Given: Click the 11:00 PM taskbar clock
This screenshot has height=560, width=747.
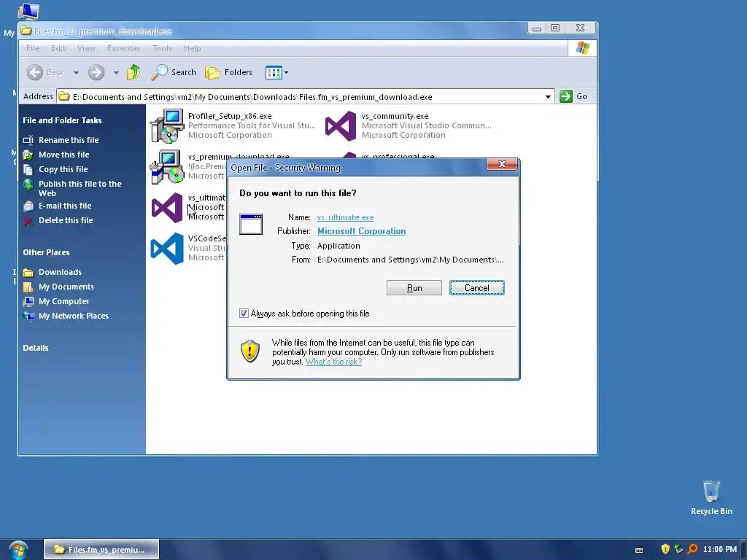Looking at the screenshot, I should [x=720, y=549].
